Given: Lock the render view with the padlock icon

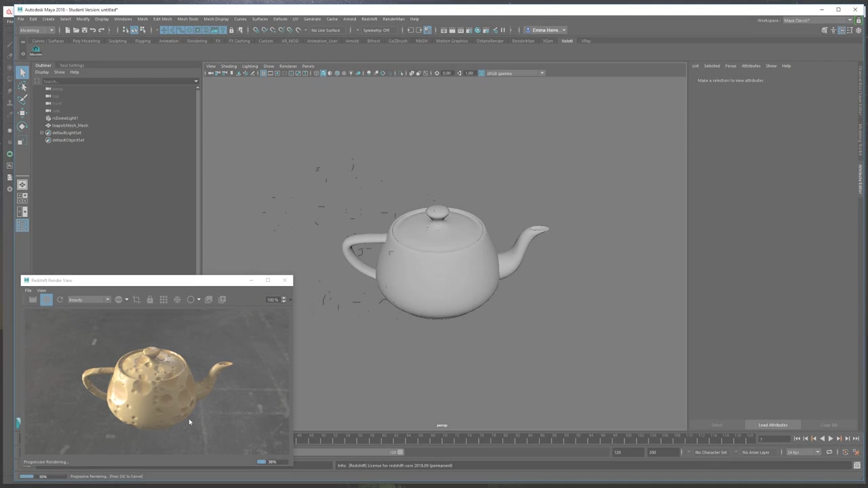Looking at the screenshot, I should click(150, 300).
